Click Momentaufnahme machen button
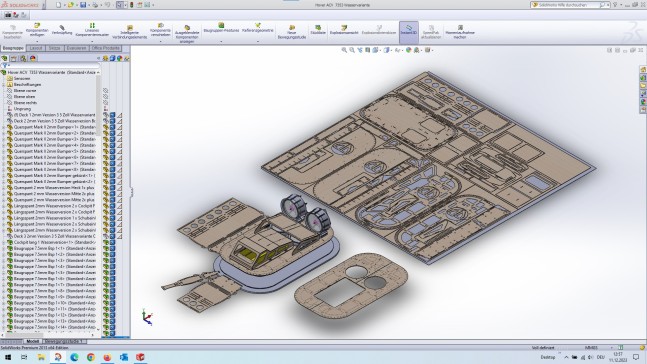647x364 pixels. 460,32
